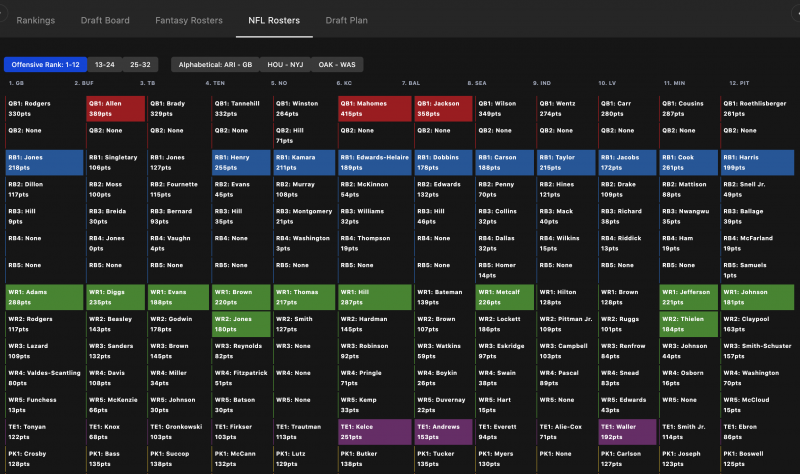The image size is (800, 474).
Task: Click RB2: Fournette 115pts cell
Action: (179, 190)
